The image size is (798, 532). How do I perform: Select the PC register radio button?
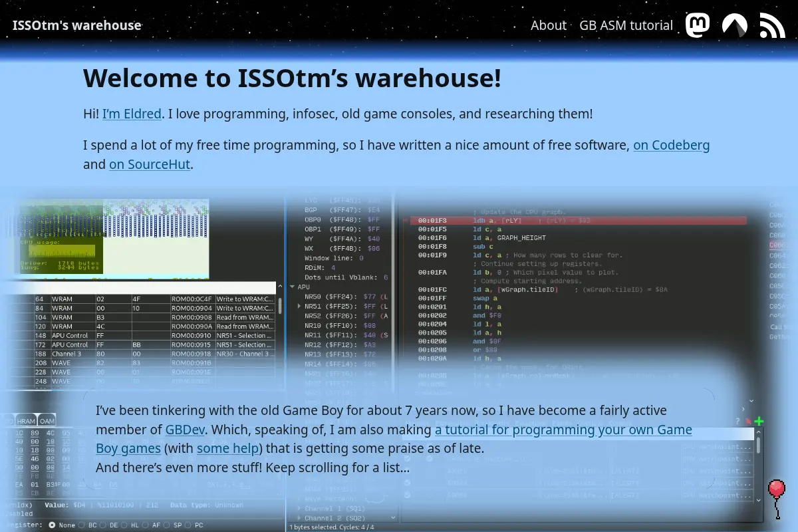(188, 525)
